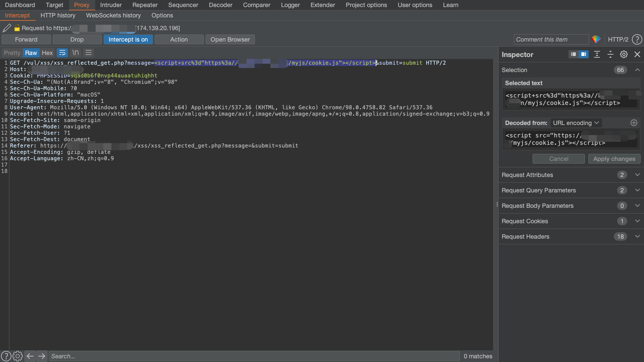Image resolution: width=644 pixels, height=362 pixels.
Task: Open the proxy Options sub-tab
Action: pos(162,15)
